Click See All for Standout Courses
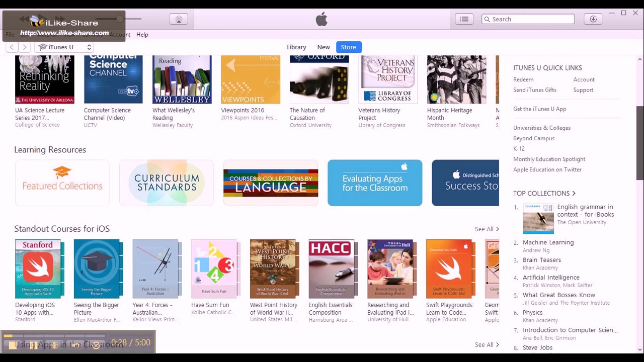The width and height of the screenshot is (644, 362). click(x=487, y=229)
